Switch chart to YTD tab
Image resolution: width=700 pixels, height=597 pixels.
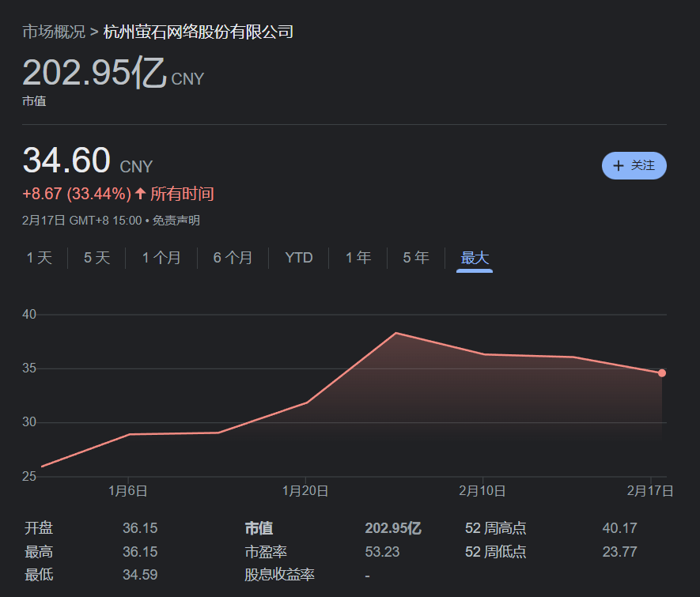299,258
